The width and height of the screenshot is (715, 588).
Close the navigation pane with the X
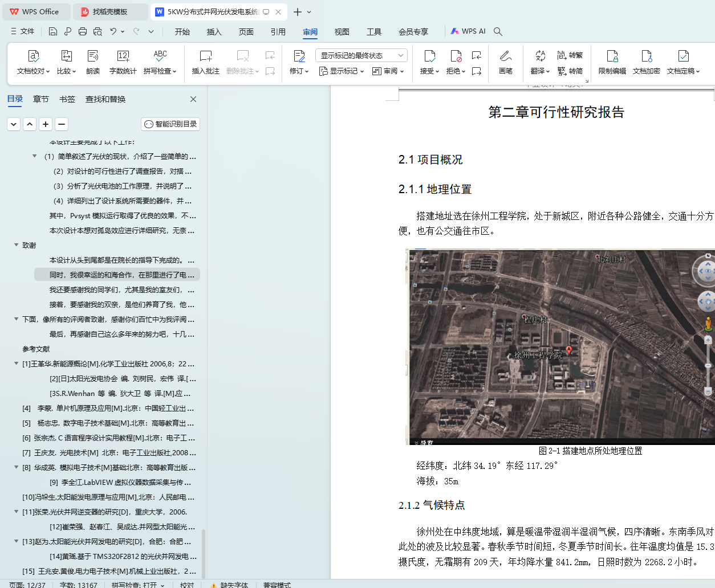coord(193,99)
